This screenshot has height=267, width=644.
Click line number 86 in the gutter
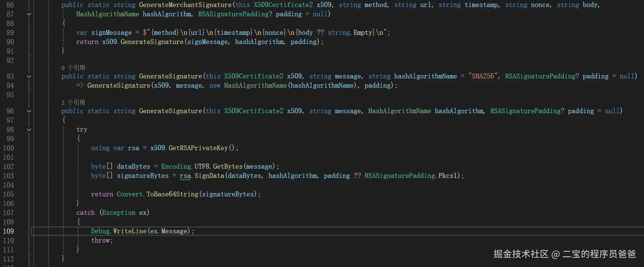[x=10, y=5]
